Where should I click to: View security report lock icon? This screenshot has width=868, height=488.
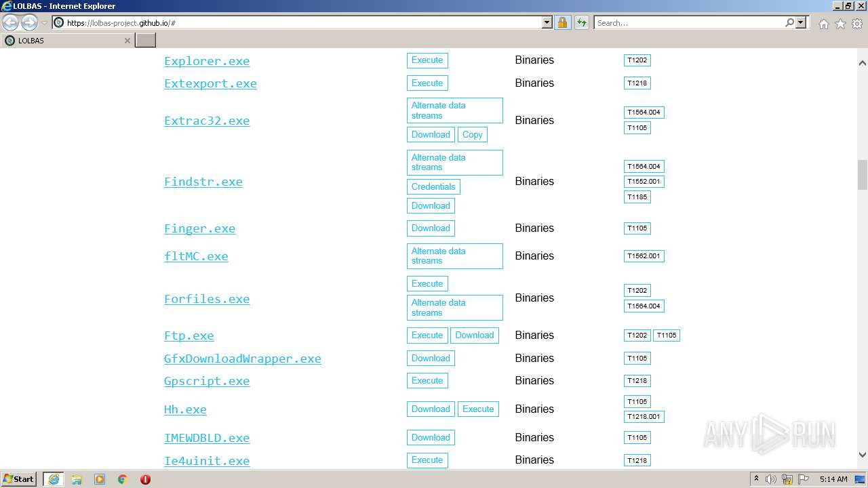click(x=562, y=23)
